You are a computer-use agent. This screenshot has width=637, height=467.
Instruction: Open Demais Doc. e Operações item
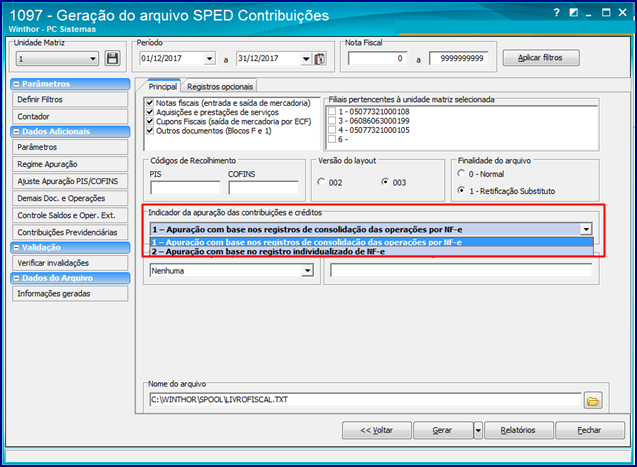(70, 198)
